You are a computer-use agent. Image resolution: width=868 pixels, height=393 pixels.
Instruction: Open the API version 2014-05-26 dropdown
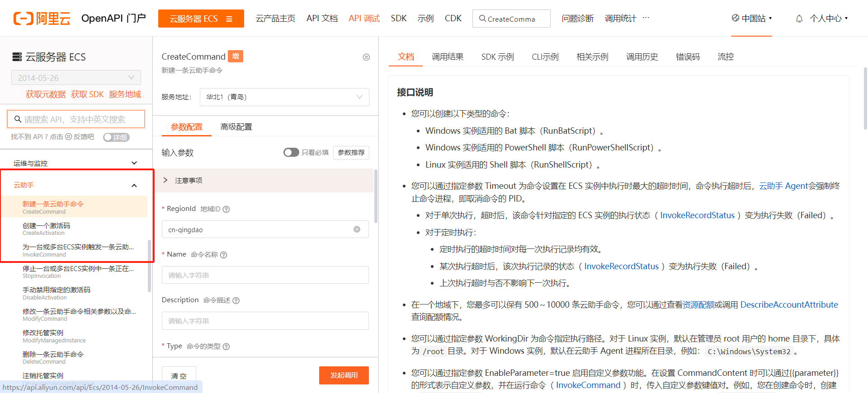click(x=76, y=77)
